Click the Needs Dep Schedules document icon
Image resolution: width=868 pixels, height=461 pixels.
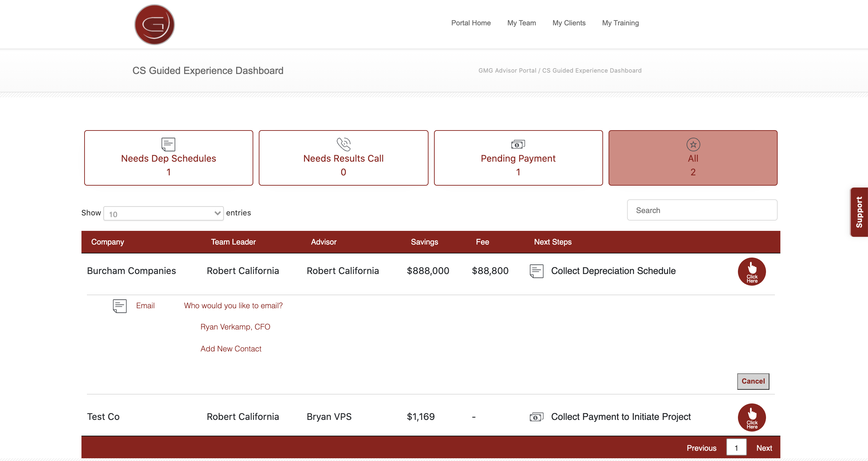168,144
